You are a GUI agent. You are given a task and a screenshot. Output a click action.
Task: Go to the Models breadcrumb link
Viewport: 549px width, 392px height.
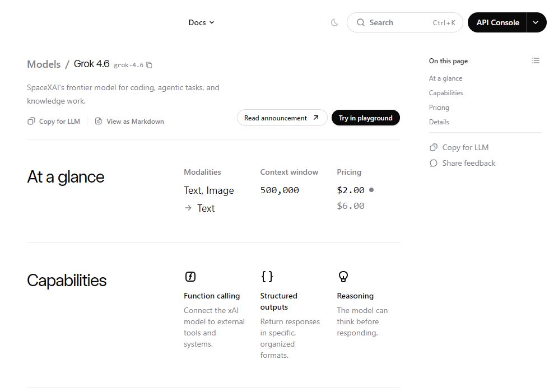44,64
